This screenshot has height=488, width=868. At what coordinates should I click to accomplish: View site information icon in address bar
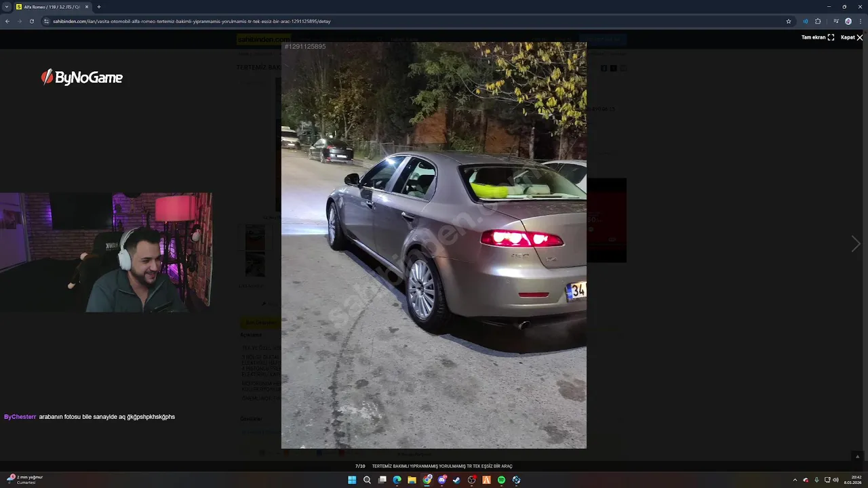tap(46, 21)
